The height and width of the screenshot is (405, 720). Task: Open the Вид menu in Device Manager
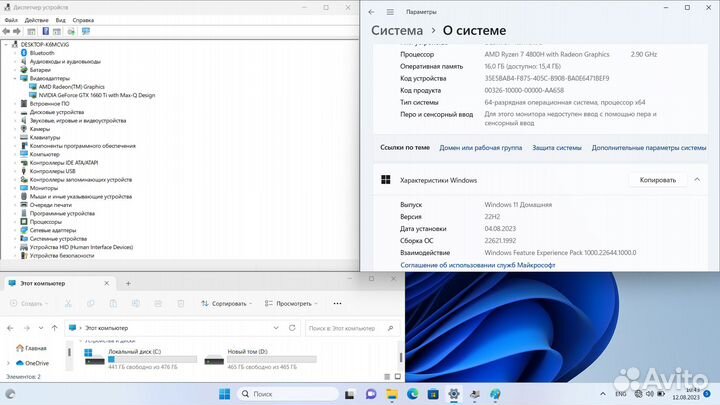click(61, 20)
